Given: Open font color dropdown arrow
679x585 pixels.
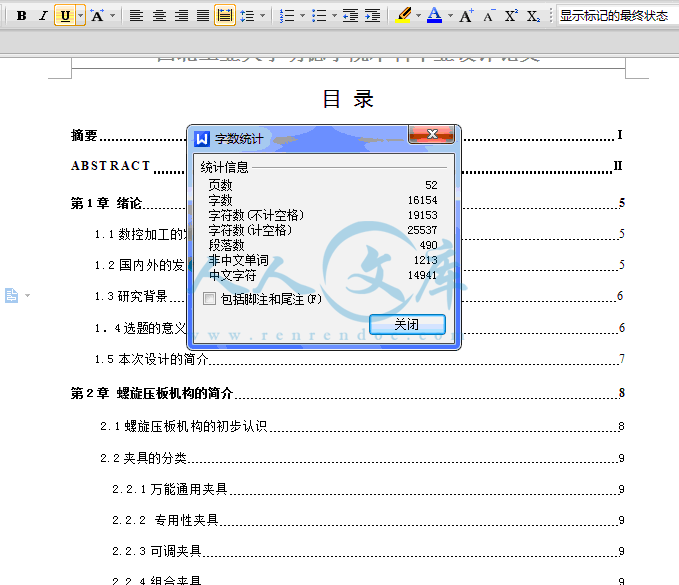Looking at the screenshot, I should (x=450, y=16).
